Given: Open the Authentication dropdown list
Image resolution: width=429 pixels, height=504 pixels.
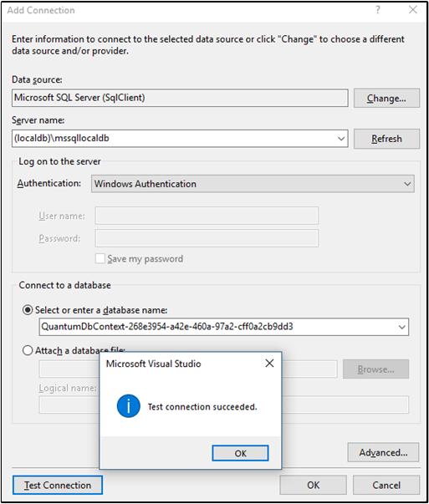Looking at the screenshot, I should (253, 184).
